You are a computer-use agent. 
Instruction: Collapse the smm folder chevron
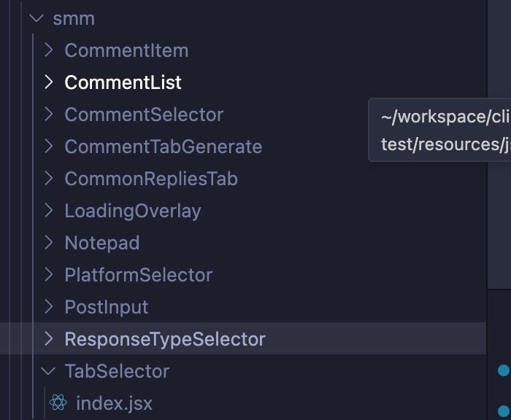pyautogui.click(x=36, y=18)
